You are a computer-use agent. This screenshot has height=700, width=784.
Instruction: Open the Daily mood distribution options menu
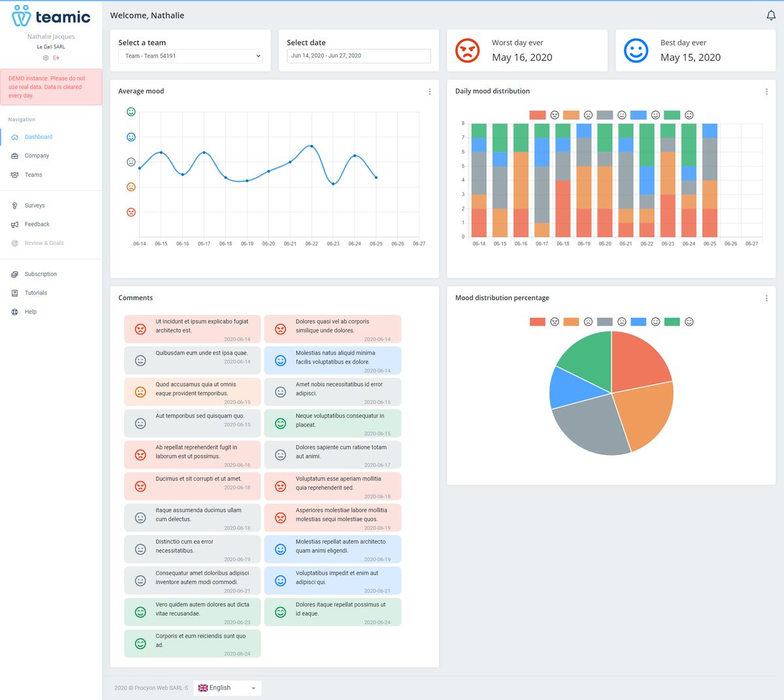[x=766, y=92]
